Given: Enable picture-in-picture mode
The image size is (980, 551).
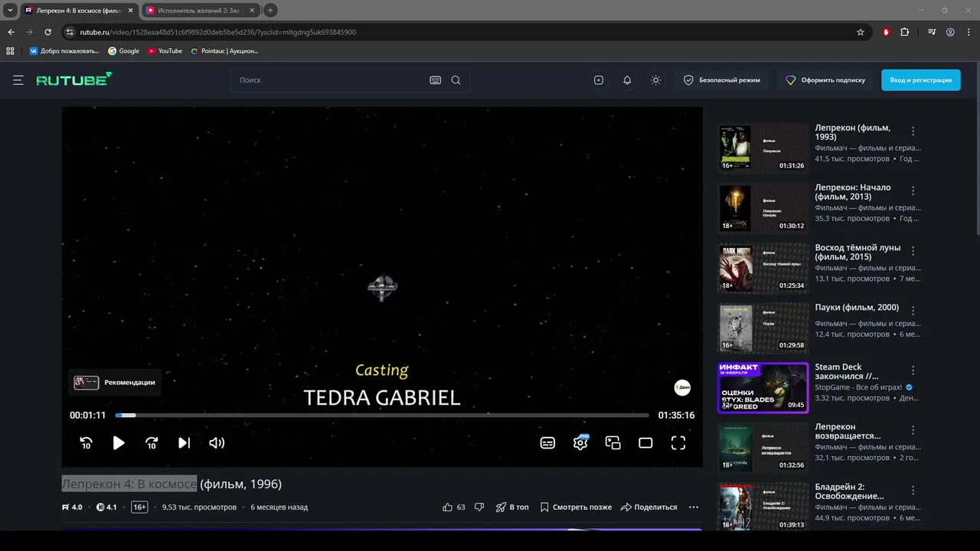Looking at the screenshot, I should (x=612, y=442).
